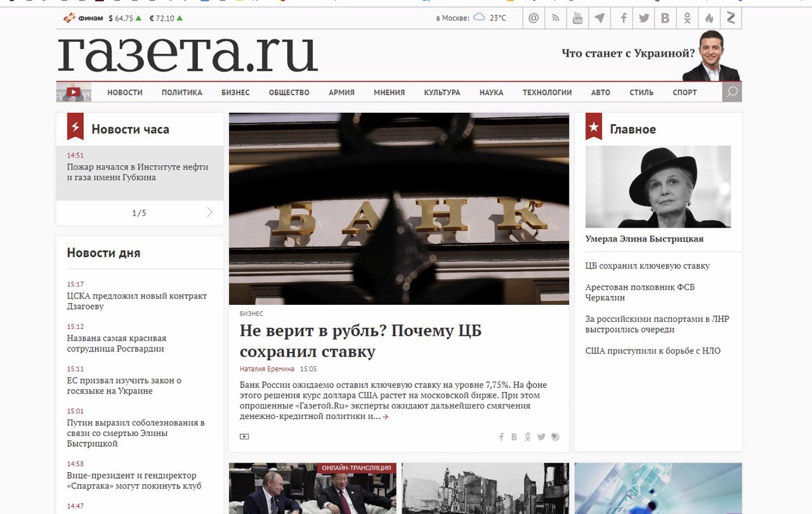This screenshot has height=514, width=812.
Task: Open news about Путин condolences for Быстрицкая
Action: tap(136, 434)
